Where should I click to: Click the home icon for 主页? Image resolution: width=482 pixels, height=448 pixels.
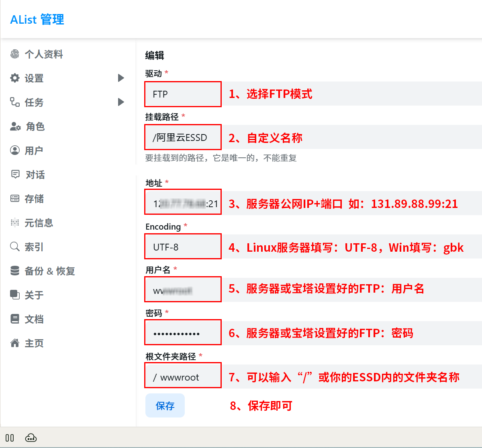(15, 343)
